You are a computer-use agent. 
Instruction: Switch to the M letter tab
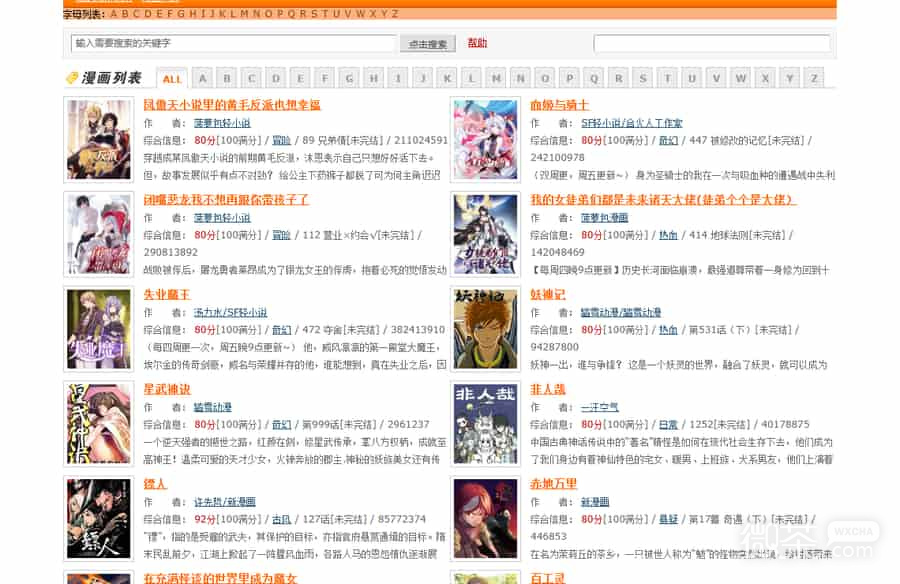tap(496, 78)
